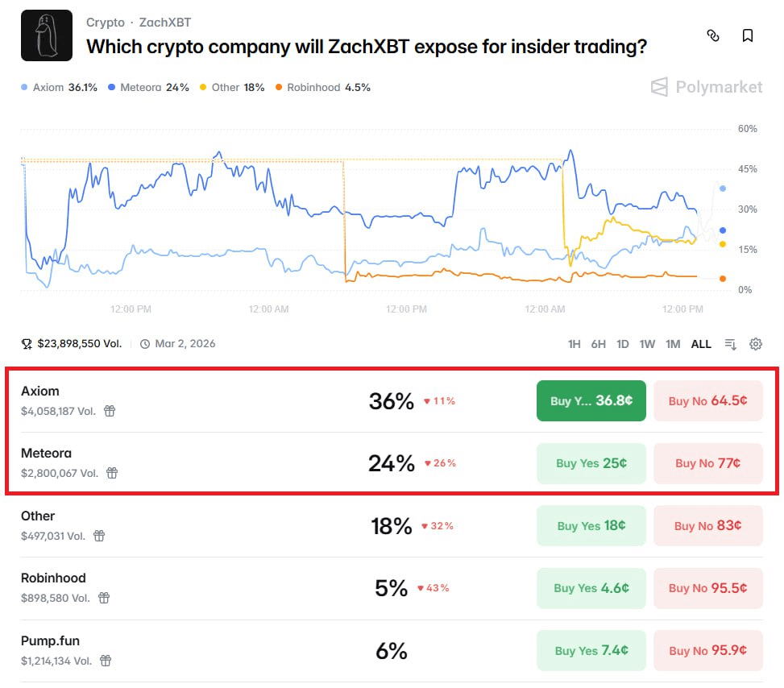Click the ZachXBT penguin market thumbnail
Screen dimensions: 784x688
coord(47,35)
